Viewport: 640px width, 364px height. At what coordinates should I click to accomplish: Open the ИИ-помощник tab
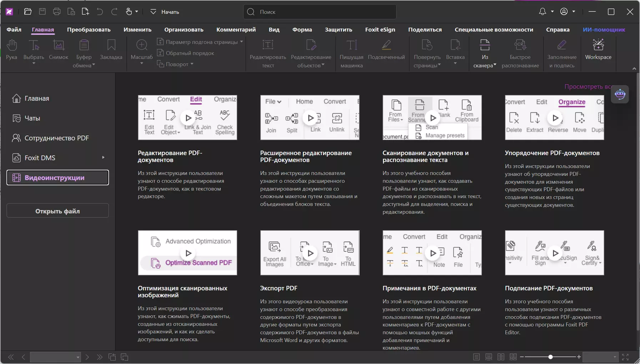tap(604, 30)
